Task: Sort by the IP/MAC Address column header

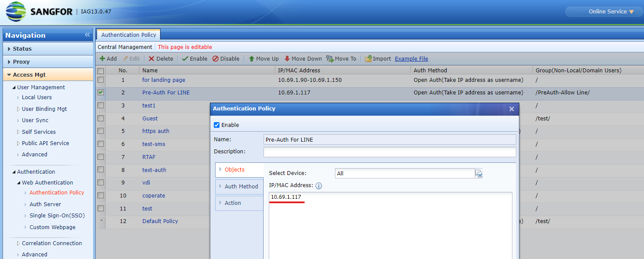Action: click(x=343, y=71)
